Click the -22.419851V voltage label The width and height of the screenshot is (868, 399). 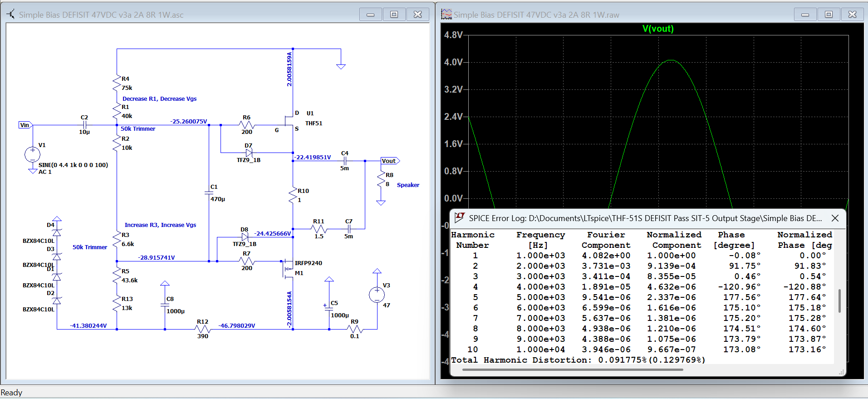coord(313,157)
